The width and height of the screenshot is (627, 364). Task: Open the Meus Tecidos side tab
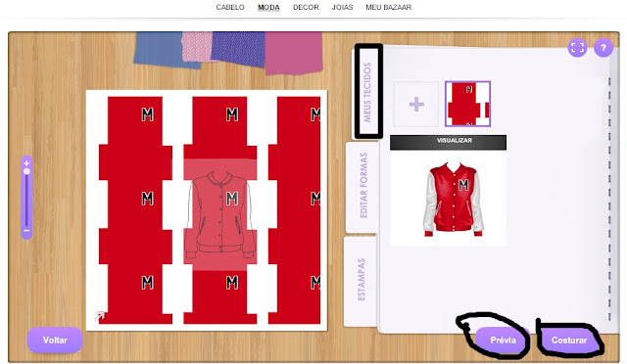pyautogui.click(x=367, y=92)
